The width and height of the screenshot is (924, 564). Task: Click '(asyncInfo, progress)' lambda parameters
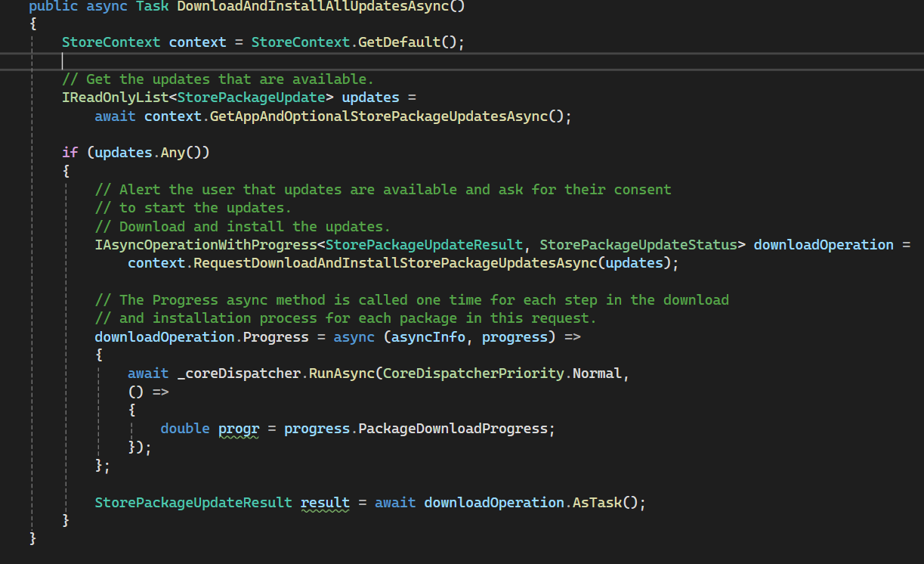point(469,337)
